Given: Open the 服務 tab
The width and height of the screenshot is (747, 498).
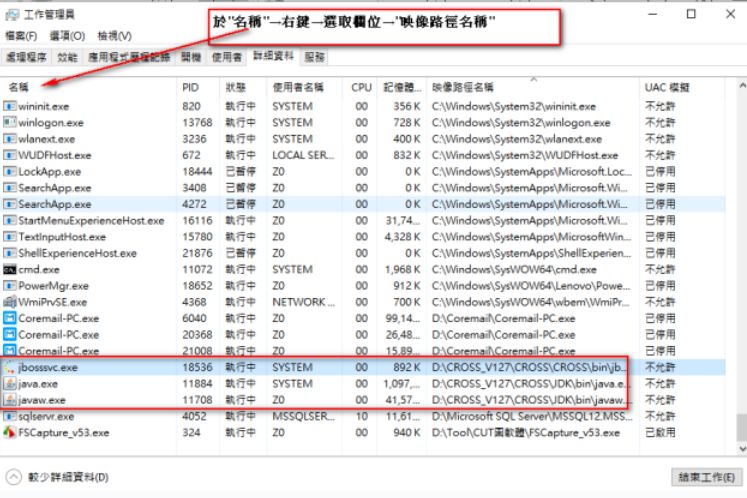Looking at the screenshot, I should pyautogui.click(x=314, y=57).
